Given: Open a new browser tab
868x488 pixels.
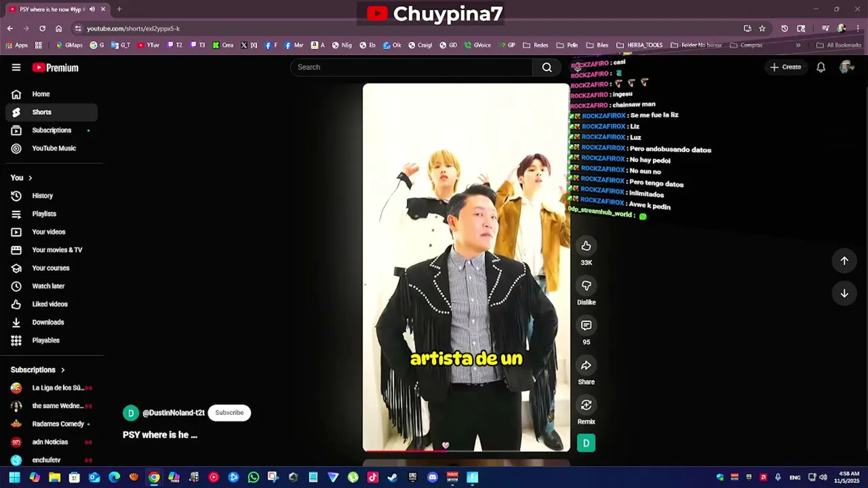Looking at the screenshot, I should tap(119, 9).
